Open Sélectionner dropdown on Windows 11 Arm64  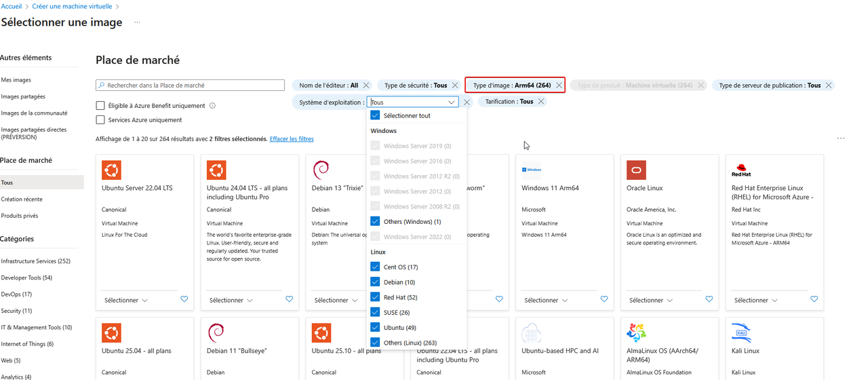tap(546, 300)
